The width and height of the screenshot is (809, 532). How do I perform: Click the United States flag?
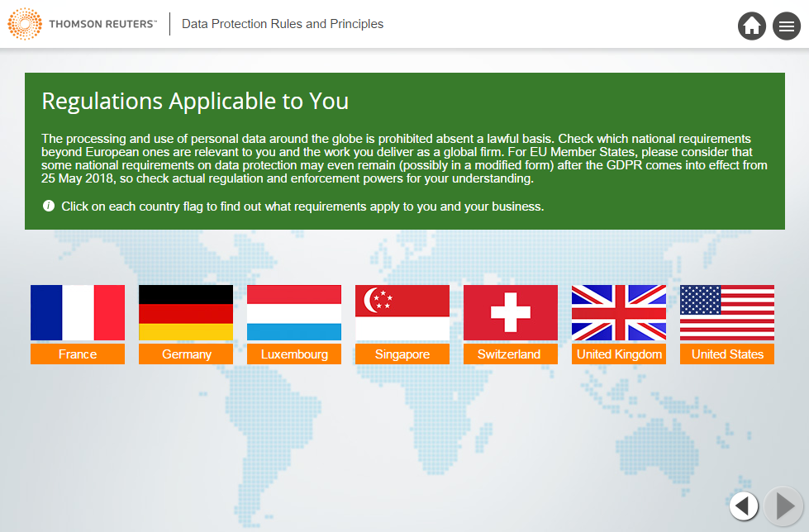(x=727, y=312)
